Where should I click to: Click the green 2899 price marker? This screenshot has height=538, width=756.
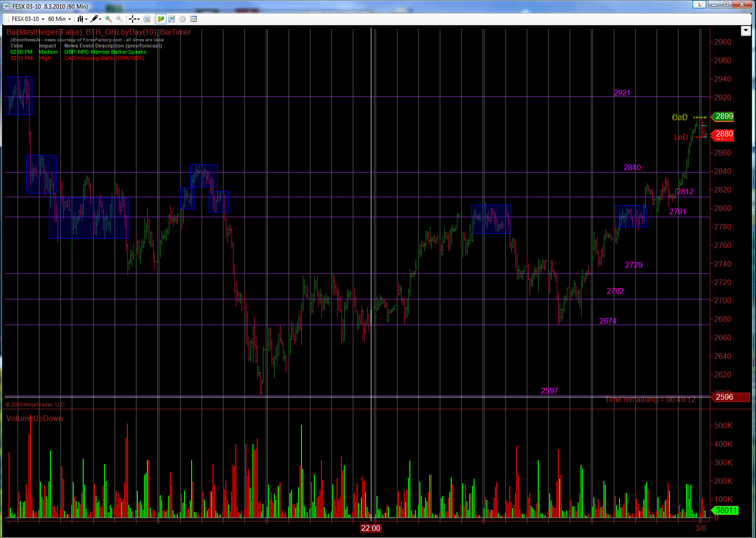point(723,116)
